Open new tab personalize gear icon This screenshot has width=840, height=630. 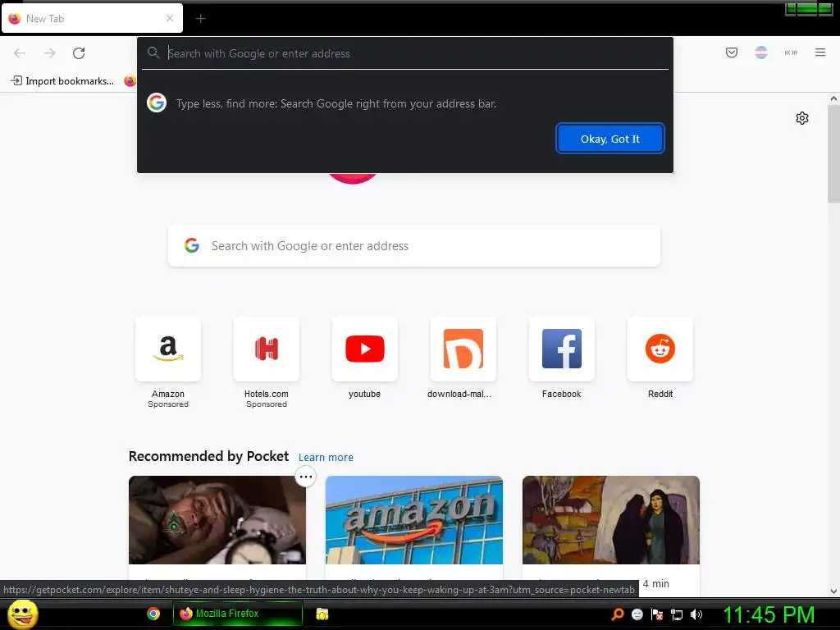click(x=801, y=118)
